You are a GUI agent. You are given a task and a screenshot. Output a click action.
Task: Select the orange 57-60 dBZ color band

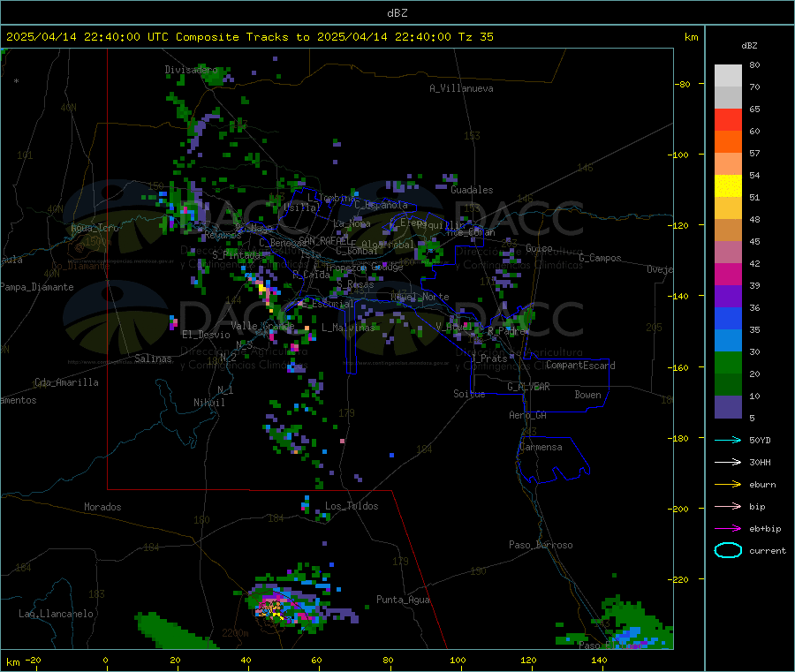728,142
